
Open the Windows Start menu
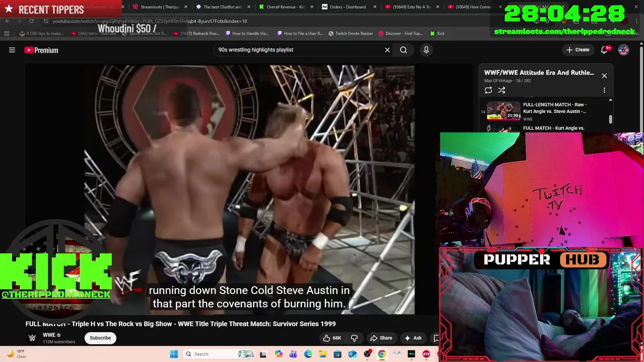click(174, 354)
